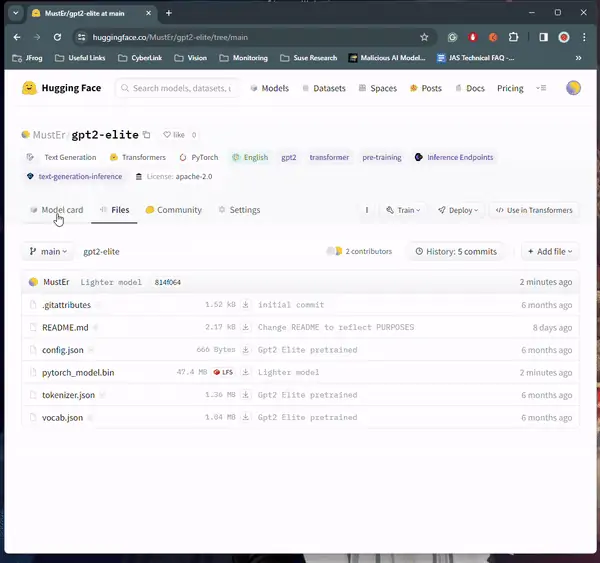The image size is (600, 563).
Task: Expand the main branch selector
Action: point(48,252)
